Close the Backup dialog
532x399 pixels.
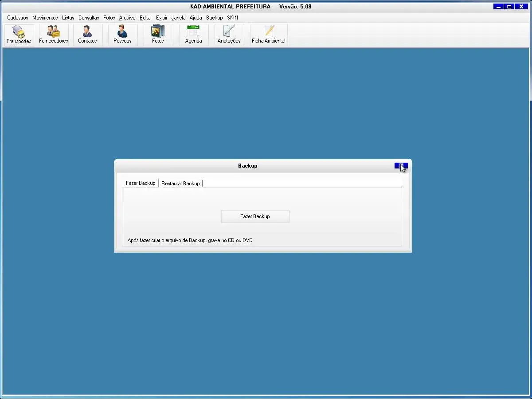(x=401, y=166)
